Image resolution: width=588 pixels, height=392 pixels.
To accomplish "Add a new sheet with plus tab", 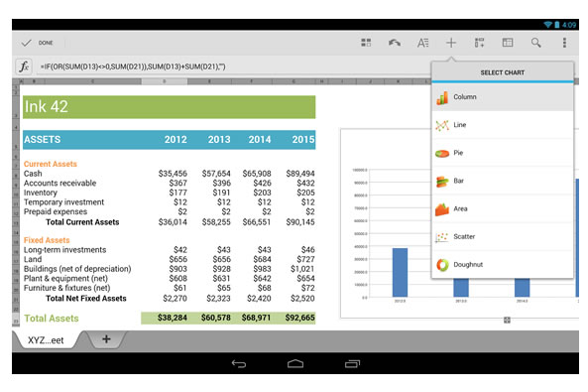I will coord(106,339).
